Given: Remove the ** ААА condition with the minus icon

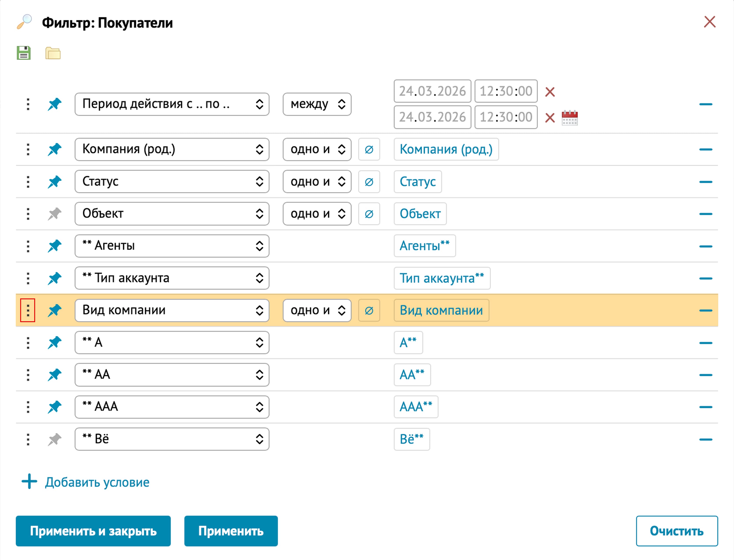Looking at the screenshot, I should (705, 407).
